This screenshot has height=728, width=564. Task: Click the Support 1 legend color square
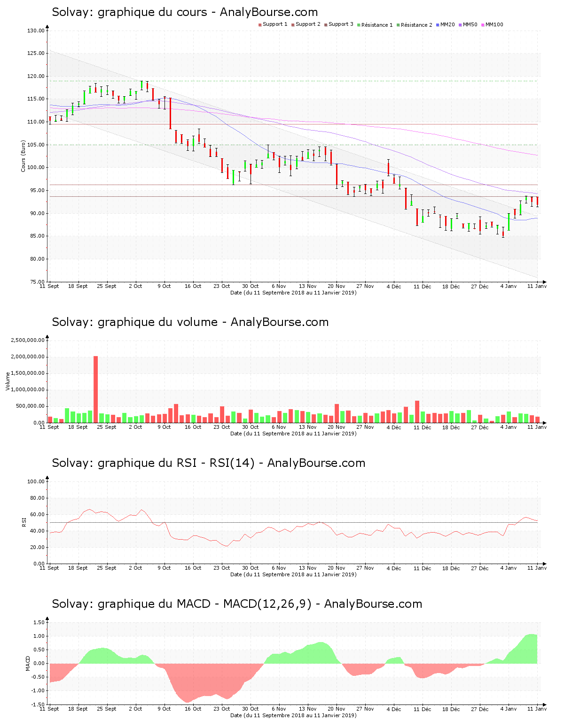point(260,25)
